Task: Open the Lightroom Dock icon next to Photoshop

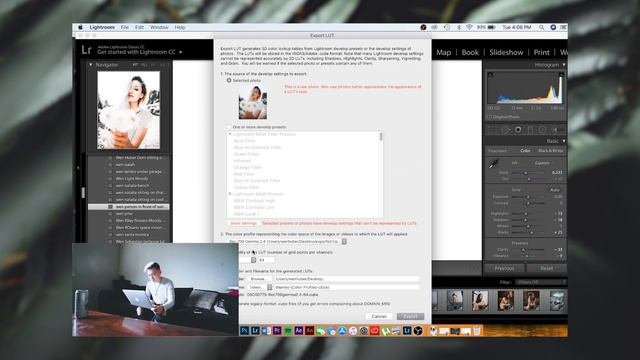Action: [255, 331]
